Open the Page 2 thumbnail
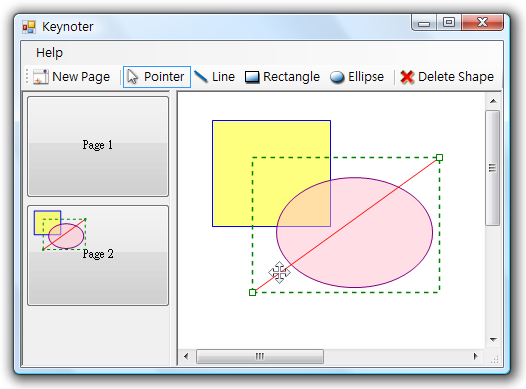526x389 pixels. [x=98, y=255]
